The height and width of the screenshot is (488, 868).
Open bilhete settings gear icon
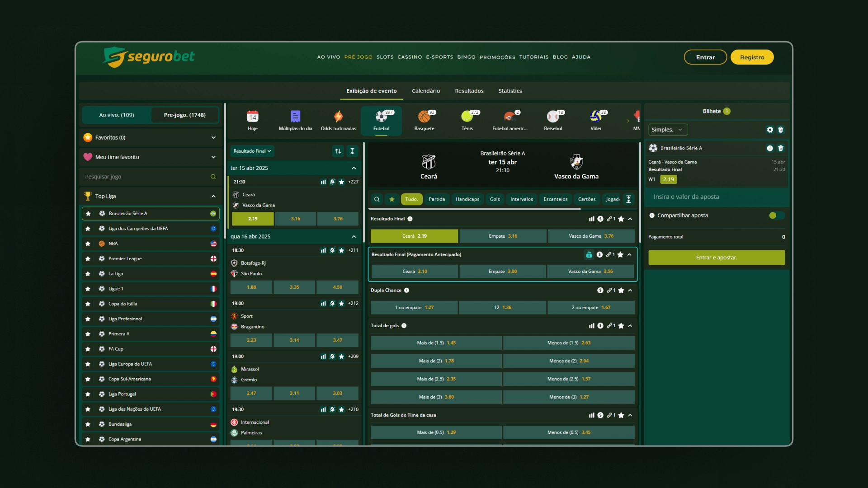(770, 130)
